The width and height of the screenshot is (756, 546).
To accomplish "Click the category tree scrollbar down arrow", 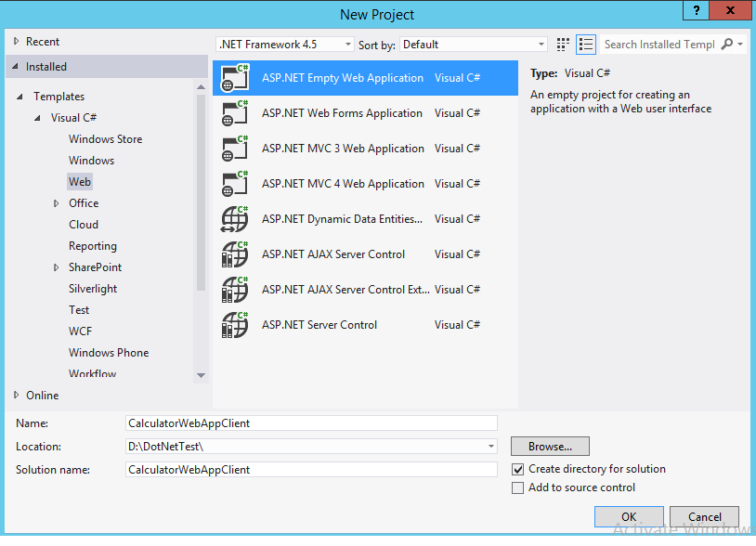I will 201,375.
